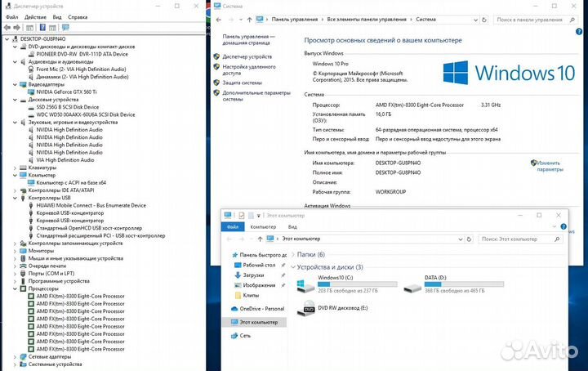
Task: Expand the Клавиатуры category
Action: point(15,168)
